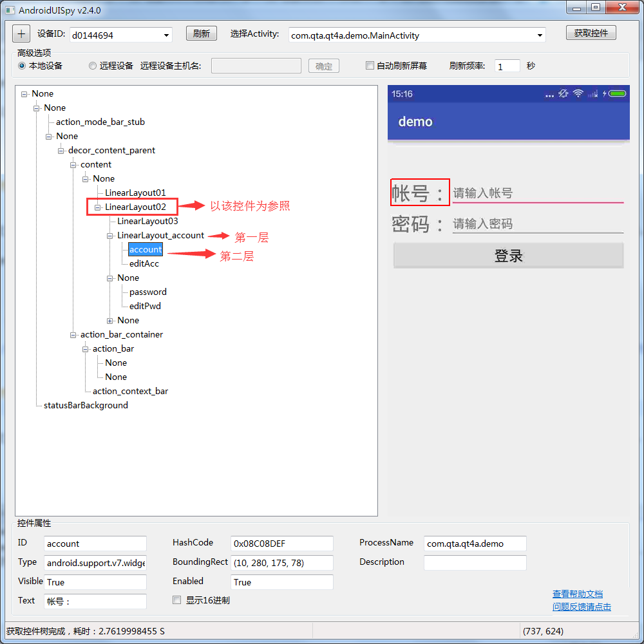Select the statusBarBackground tree item
The width and height of the screenshot is (644, 644).
86,405
